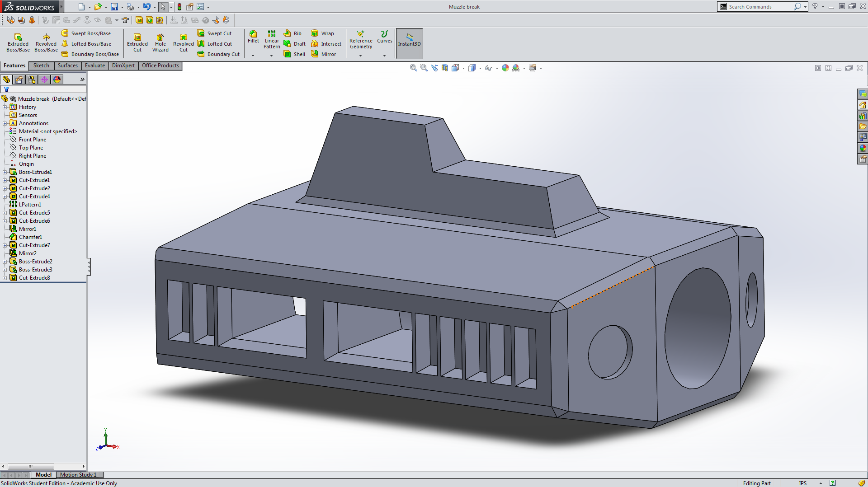This screenshot has width=868, height=487.
Task: Select the Intersect tool
Action: coord(326,44)
